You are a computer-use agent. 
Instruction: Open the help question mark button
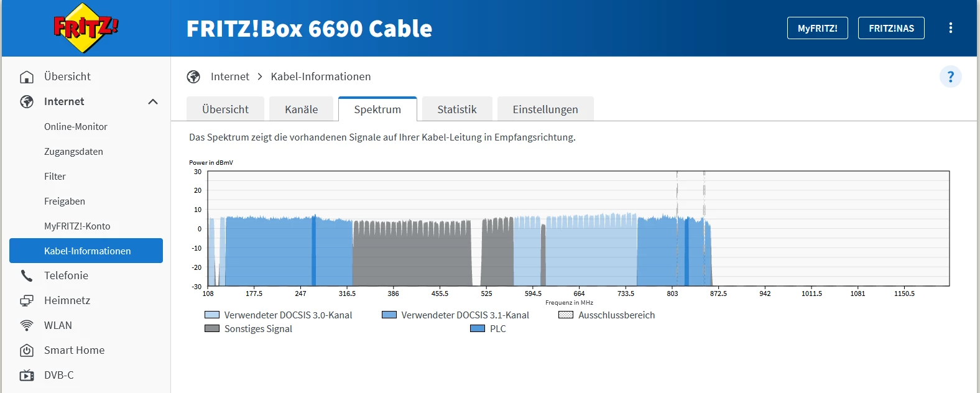tap(950, 76)
